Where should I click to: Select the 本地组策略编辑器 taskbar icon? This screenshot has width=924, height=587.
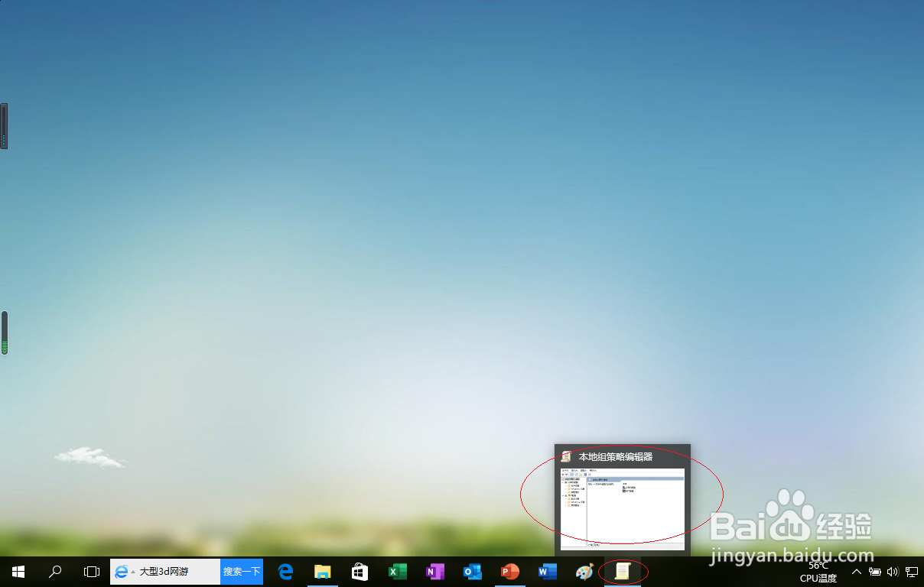pyautogui.click(x=622, y=571)
